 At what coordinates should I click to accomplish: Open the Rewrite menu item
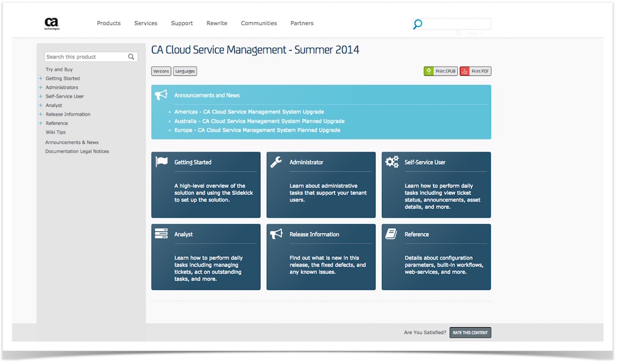217,23
